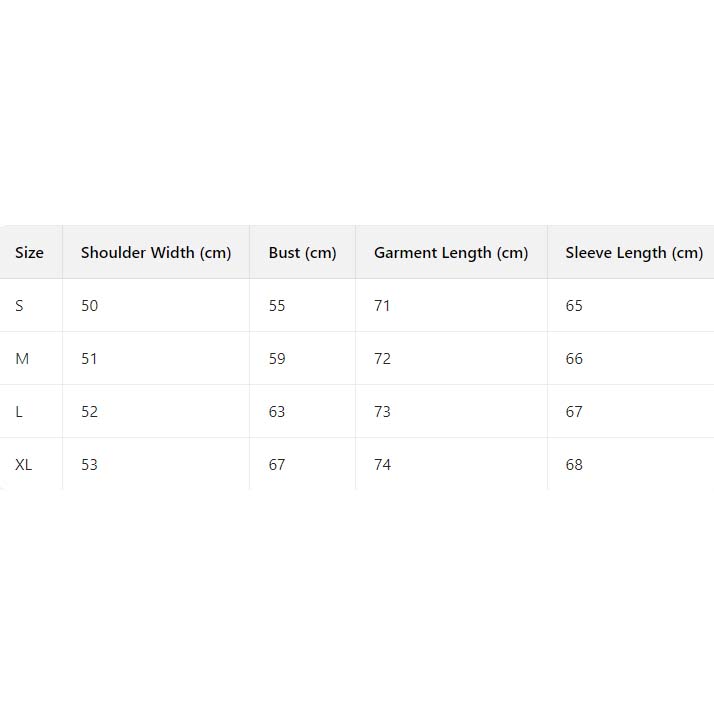Select sleeve length value 65
The image size is (714, 713).
[574, 306]
